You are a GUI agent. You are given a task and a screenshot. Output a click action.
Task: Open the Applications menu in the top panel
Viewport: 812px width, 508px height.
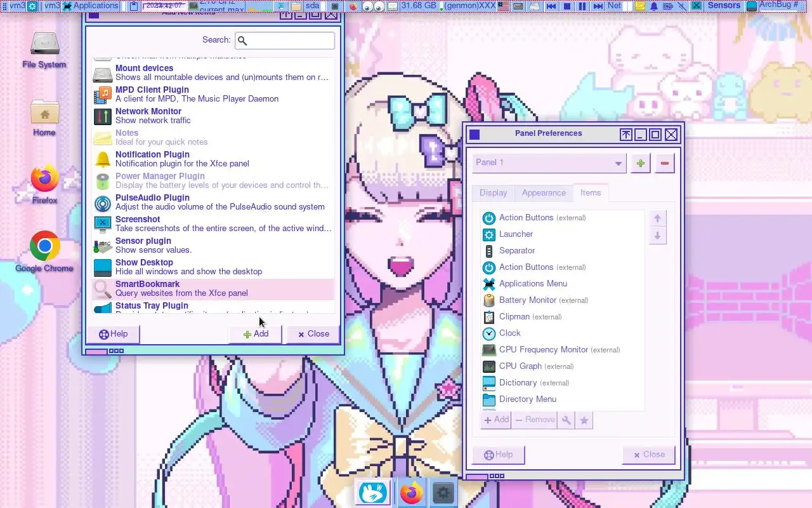click(90, 6)
